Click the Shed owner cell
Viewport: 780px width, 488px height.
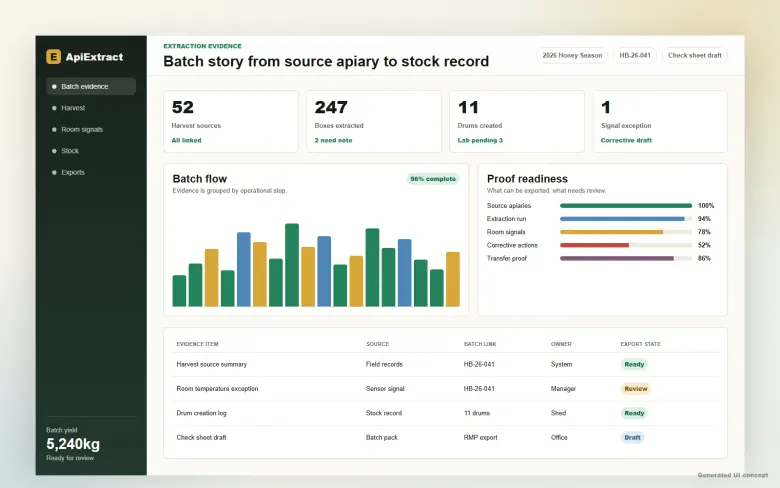(x=558, y=413)
